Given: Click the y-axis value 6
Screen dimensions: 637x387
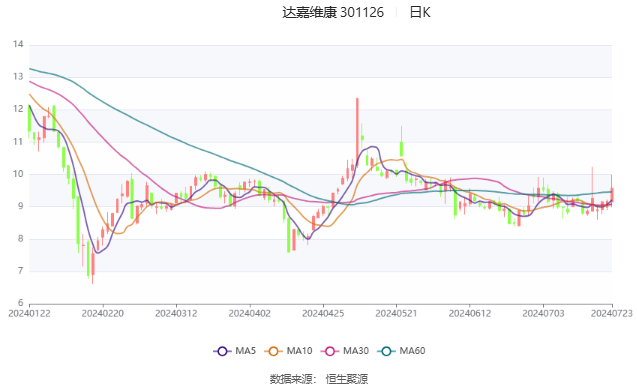Looking at the screenshot, I should point(20,303).
